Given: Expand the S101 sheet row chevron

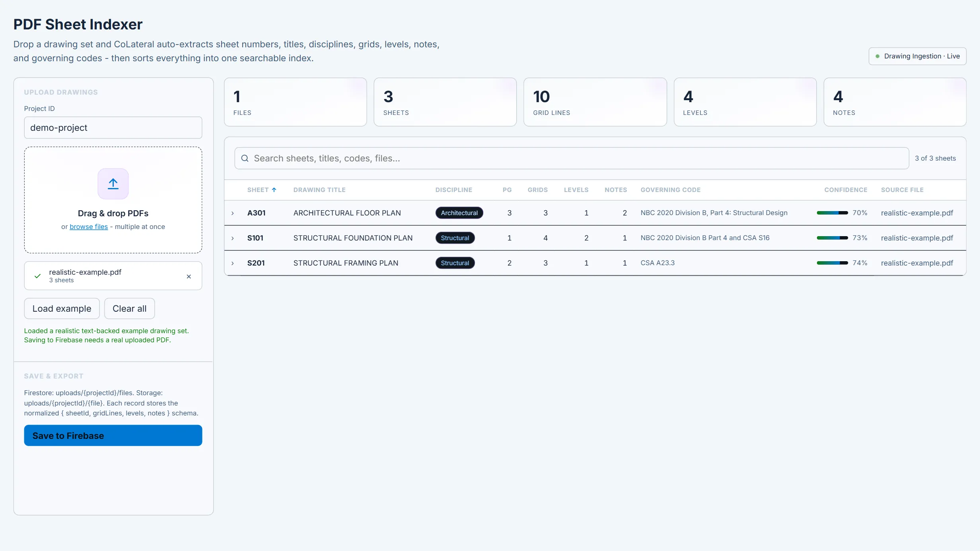Looking at the screenshot, I should 233,238.
